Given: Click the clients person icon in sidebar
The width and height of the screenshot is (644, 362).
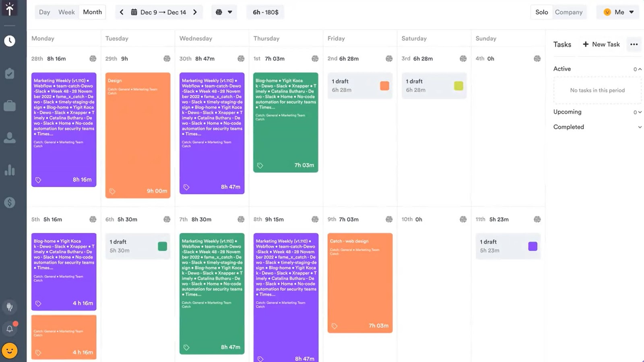Looking at the screenshot, I should tap(10, 138).
